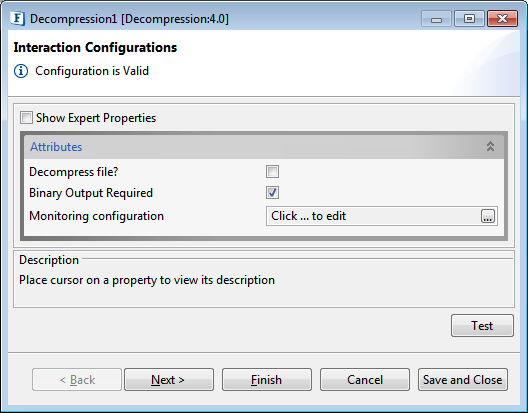Close the Decompression1 dialog with red X

pos(502,19)
